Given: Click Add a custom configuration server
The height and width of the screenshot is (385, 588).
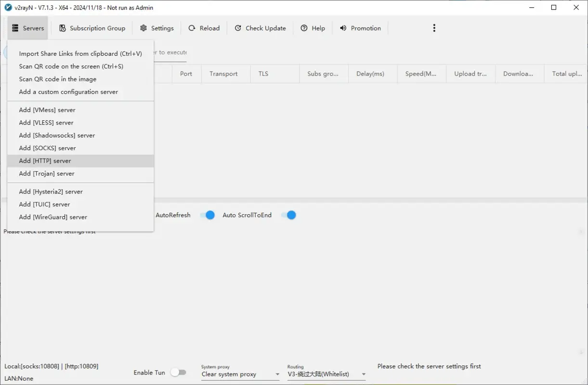Looking at the screenshot, I should (x=68, y=91).
